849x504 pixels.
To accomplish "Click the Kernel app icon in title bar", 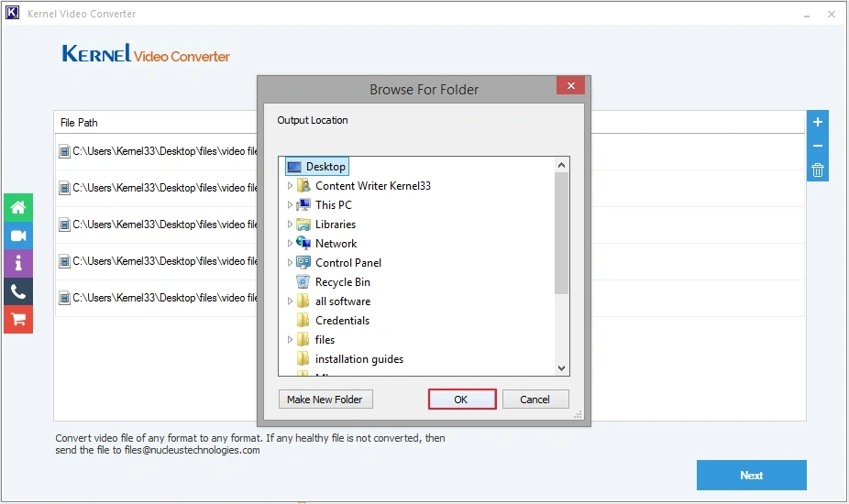I will click(12, 13).
